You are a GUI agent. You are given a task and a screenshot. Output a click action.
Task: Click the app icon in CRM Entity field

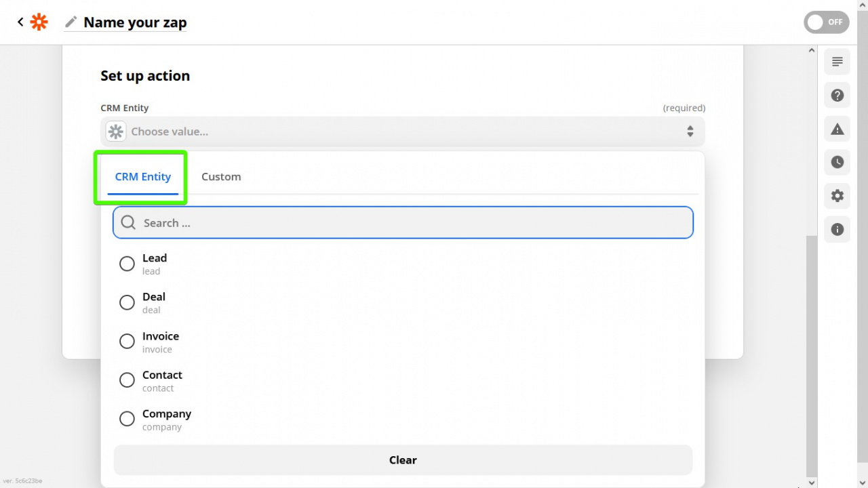(116, 131)
